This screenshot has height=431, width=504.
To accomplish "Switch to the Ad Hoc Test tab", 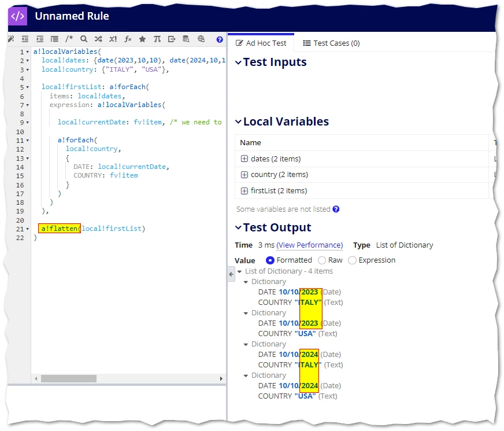I will click(261, 43).
